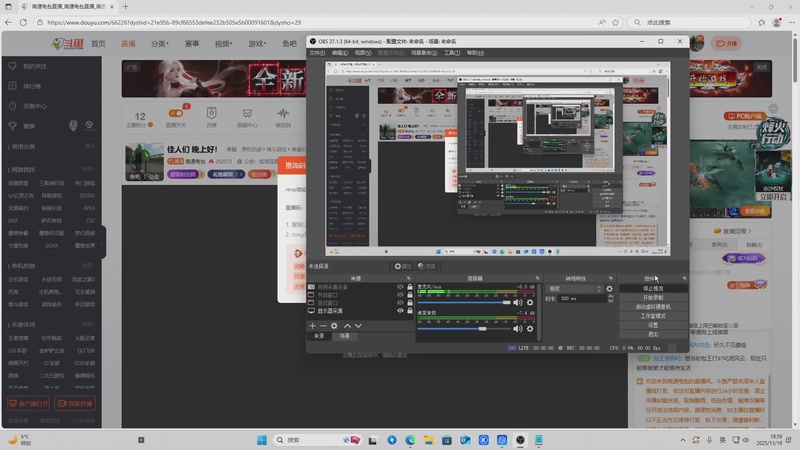The image size is (800, 450).
Task: Click the Windows Start button on taskbar
Action: tap(262, 440)
